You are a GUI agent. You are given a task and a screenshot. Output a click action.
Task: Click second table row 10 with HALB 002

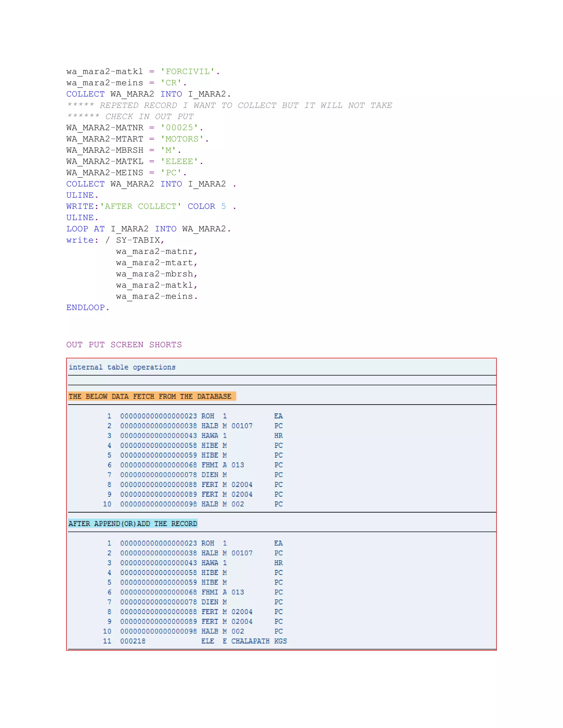(x=193, y=631)
